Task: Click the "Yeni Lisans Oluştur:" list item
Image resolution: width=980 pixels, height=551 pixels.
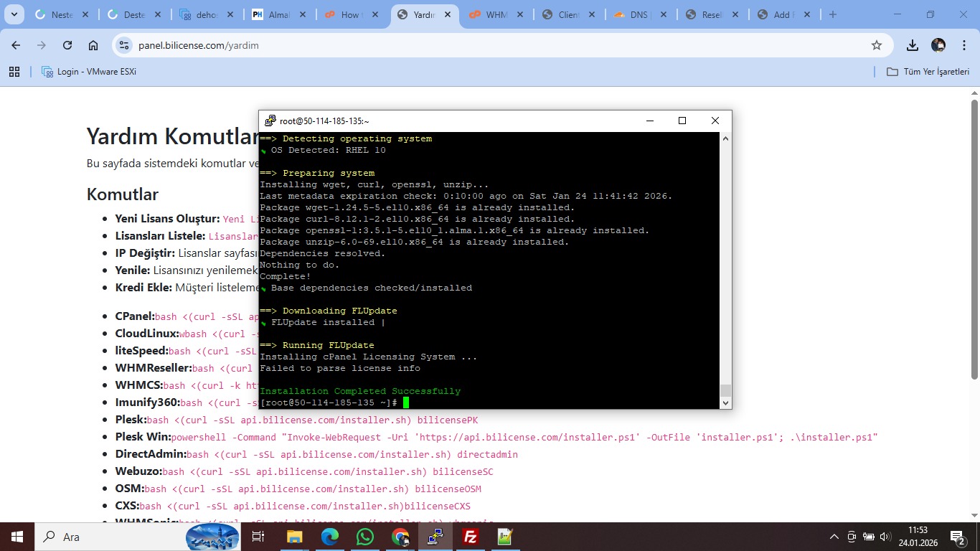Action: coord(187,219)
